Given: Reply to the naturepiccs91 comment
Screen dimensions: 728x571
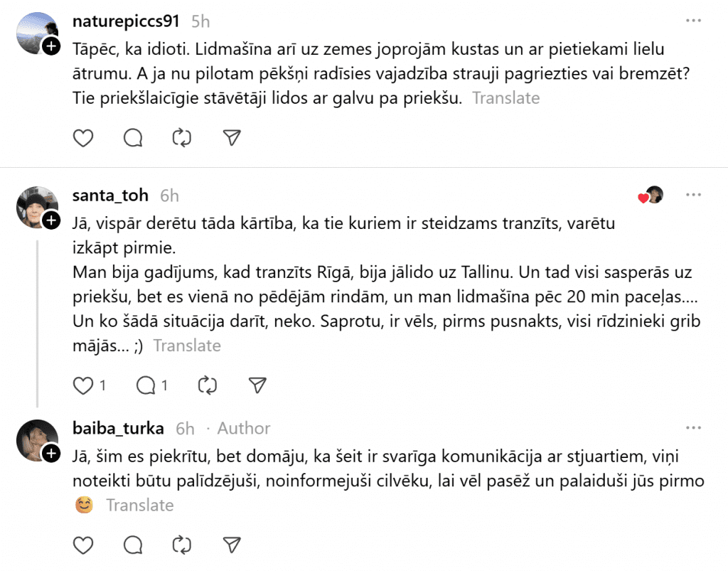Looking at the screenshot, I should click(133, 138).
